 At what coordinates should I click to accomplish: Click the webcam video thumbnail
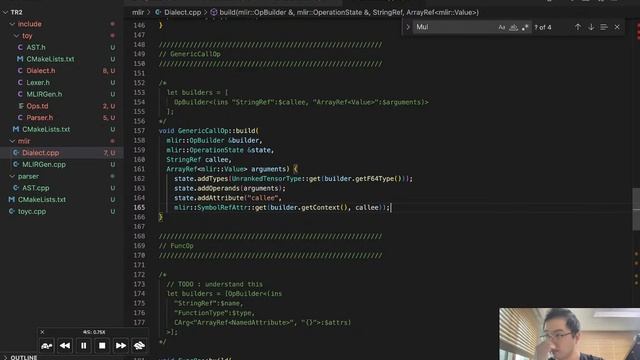click(x=569, y=334)
